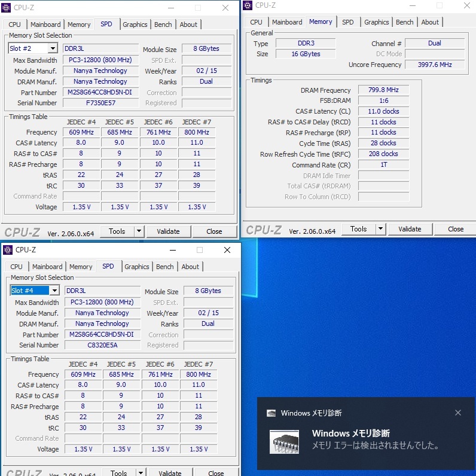This screenshot has width=476, height=476.
Task: Click FSB:DRAM ratio value 1:6
Action: click(384, 100)
